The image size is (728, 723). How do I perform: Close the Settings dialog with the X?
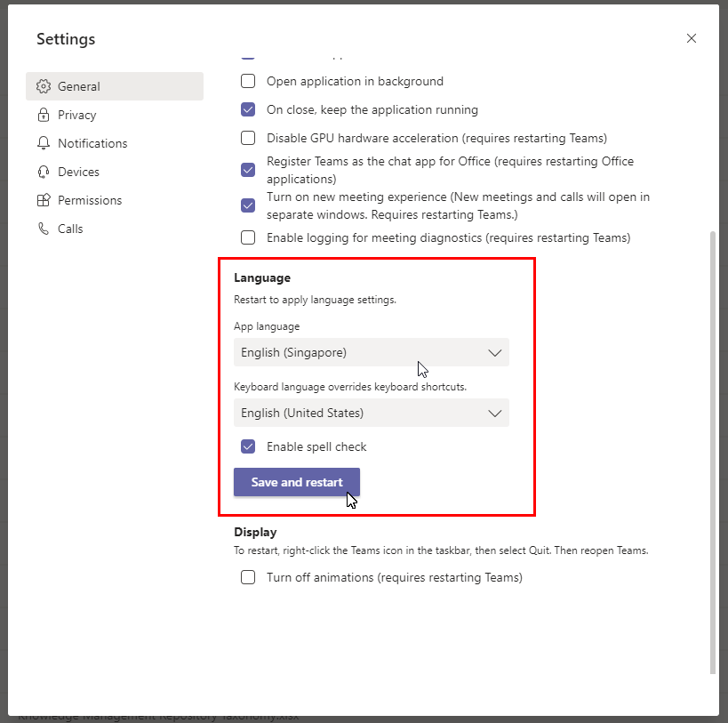tap(692, 38)
